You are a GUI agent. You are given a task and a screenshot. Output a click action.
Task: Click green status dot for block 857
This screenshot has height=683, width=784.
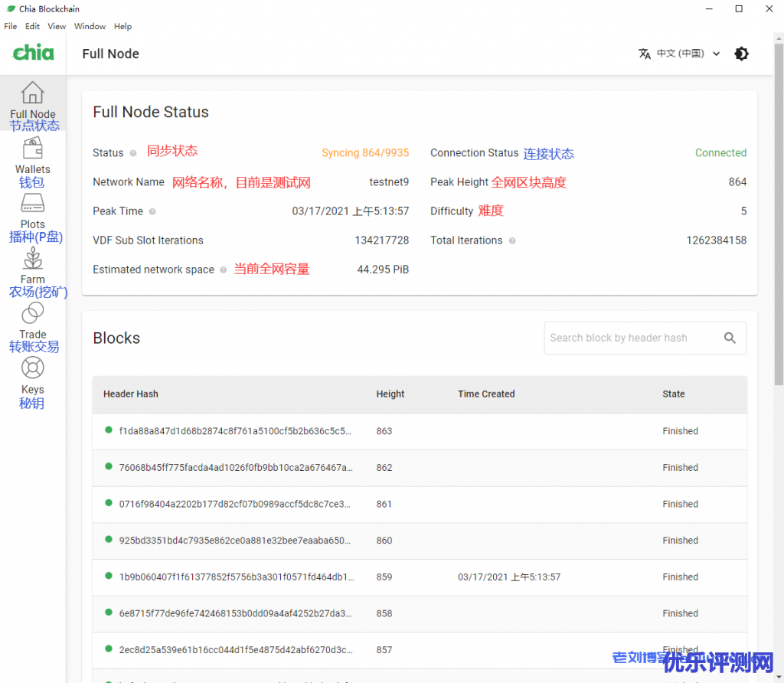coord(109,649)
